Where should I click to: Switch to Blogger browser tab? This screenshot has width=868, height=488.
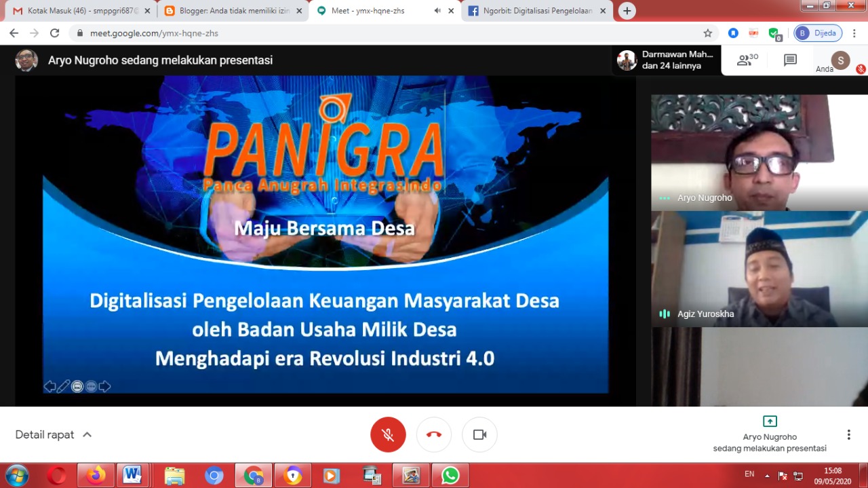tap(233, 11)
